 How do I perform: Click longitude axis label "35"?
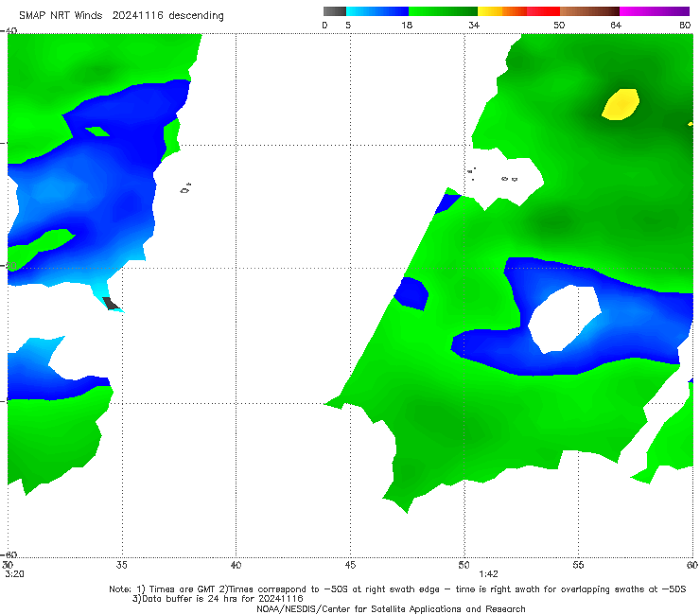click(x=121, y=565)
